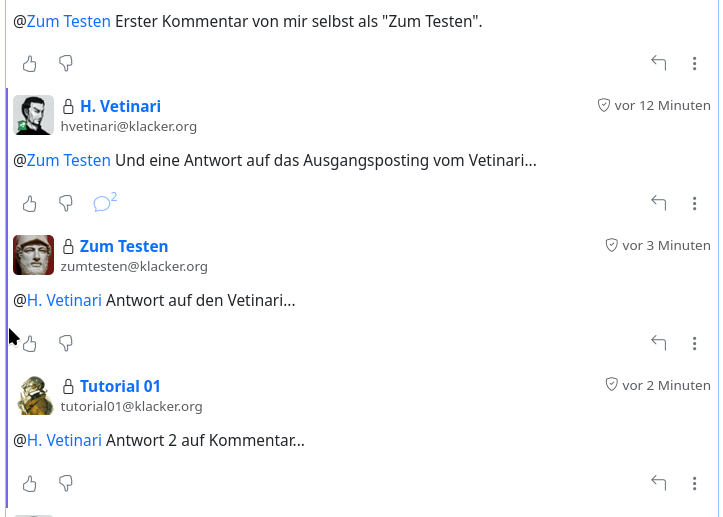The image size is (723, 517).
Task: Open the three-dot menu of the top comment
Action: (x=695, y=64)
